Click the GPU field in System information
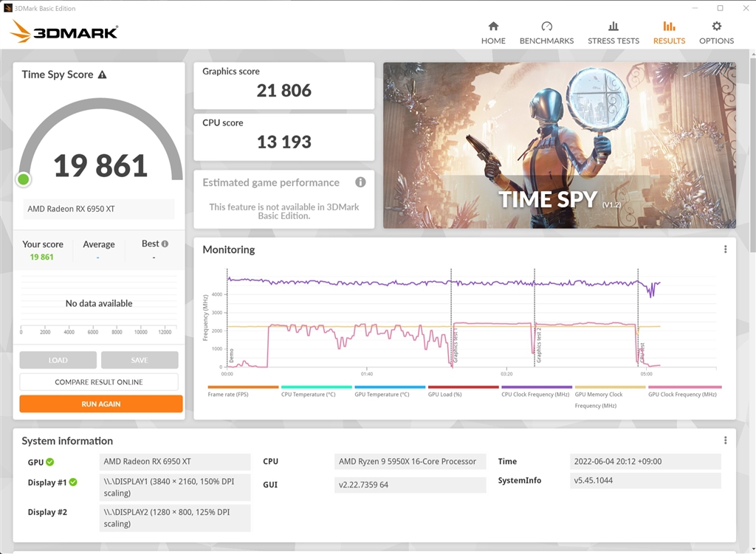 click(175, 462)
